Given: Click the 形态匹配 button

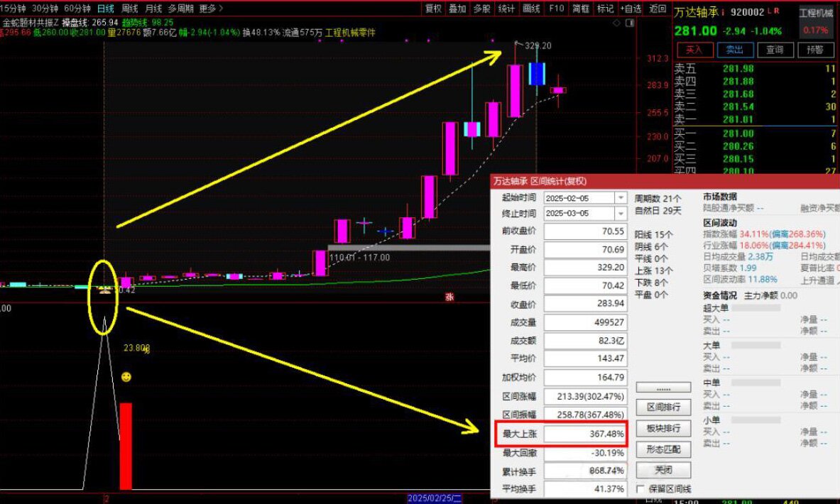Looking at the screenshot, I should (663, 449).
